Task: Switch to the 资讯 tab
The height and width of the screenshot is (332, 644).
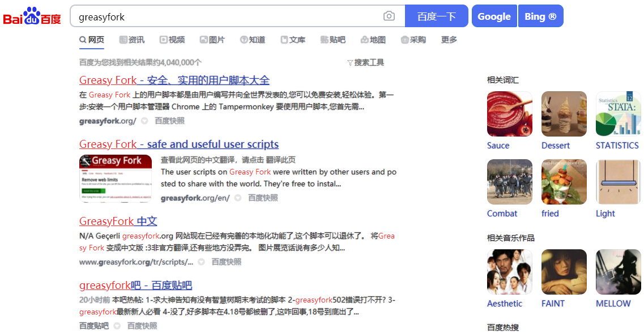Action: coord(132,40)
